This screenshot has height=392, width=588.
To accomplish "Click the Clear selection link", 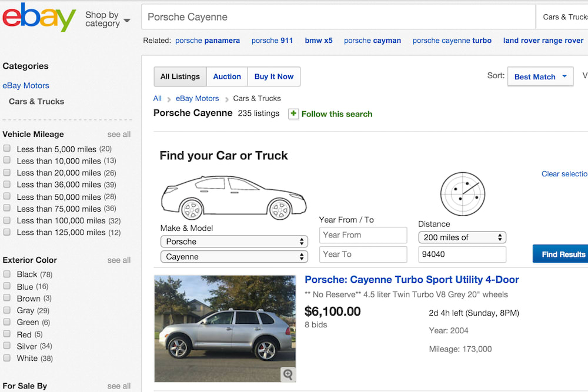I will pyautogui.click(x=564, y=174).
